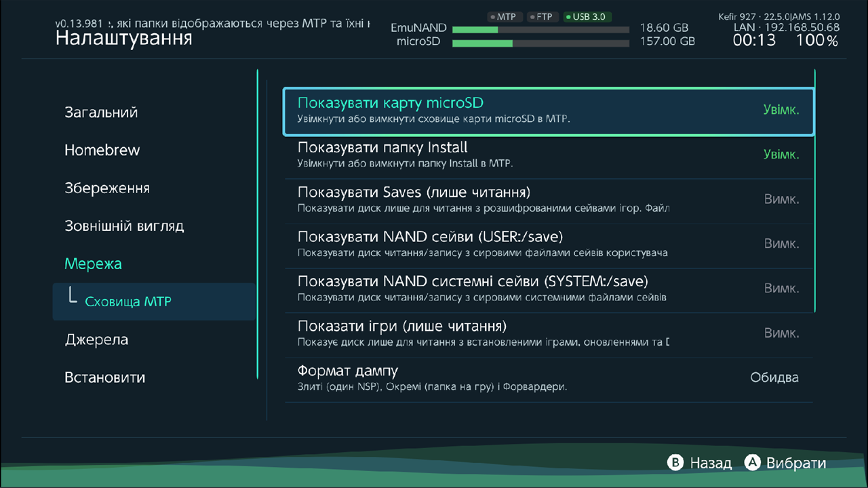This screenshot has height=488, width=868.
Task: Enable Показувати NAND системні сейви option
Action: coord(549,289)
